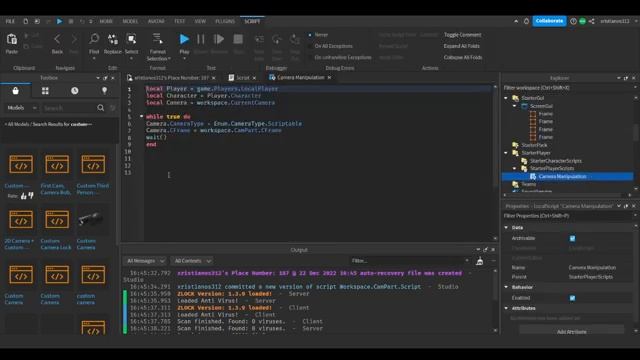
Task: Open the Toolbox Inventory grid tab
Action: (x=45, y=91)
